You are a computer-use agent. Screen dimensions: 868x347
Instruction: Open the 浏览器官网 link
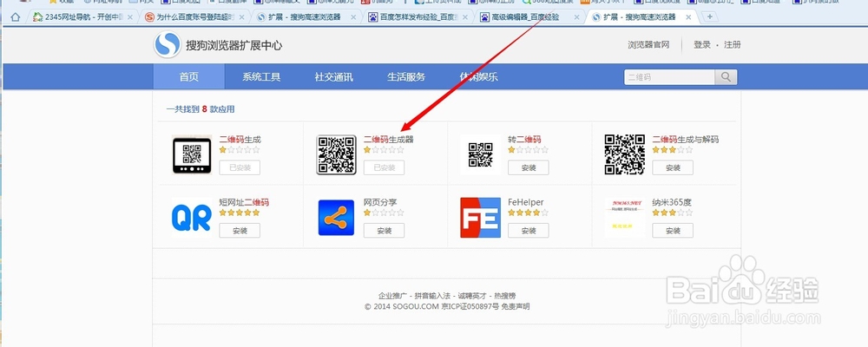(648, 45)
